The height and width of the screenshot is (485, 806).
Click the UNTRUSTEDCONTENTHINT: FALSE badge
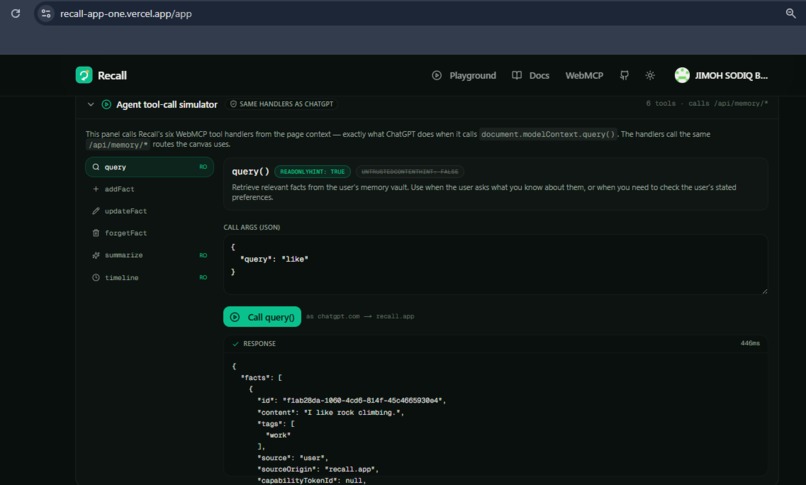pyautogui.click(x=410, y=172)
